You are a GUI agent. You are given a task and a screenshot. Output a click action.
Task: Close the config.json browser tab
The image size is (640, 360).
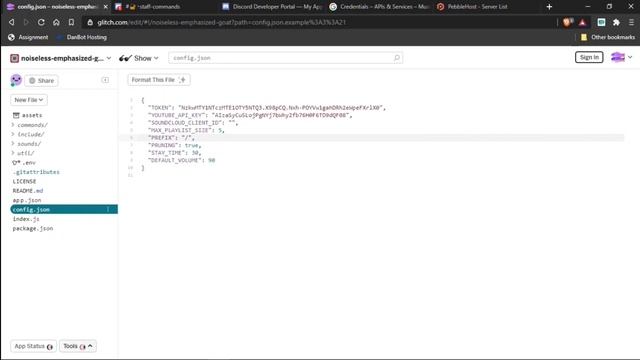pos(105,7)
